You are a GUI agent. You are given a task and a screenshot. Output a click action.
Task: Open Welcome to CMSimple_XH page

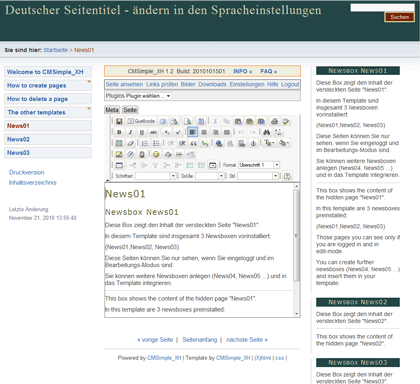coord(48,72)
